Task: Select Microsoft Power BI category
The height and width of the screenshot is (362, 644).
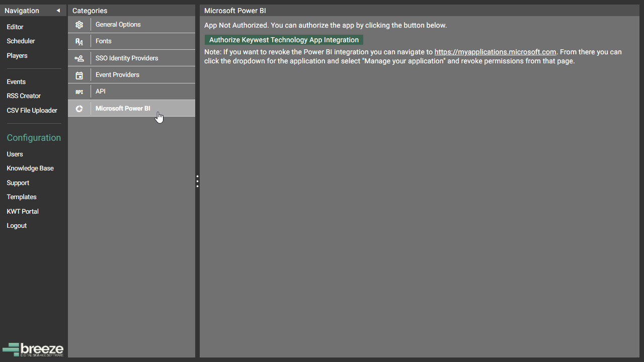Action: click(131, 108)
